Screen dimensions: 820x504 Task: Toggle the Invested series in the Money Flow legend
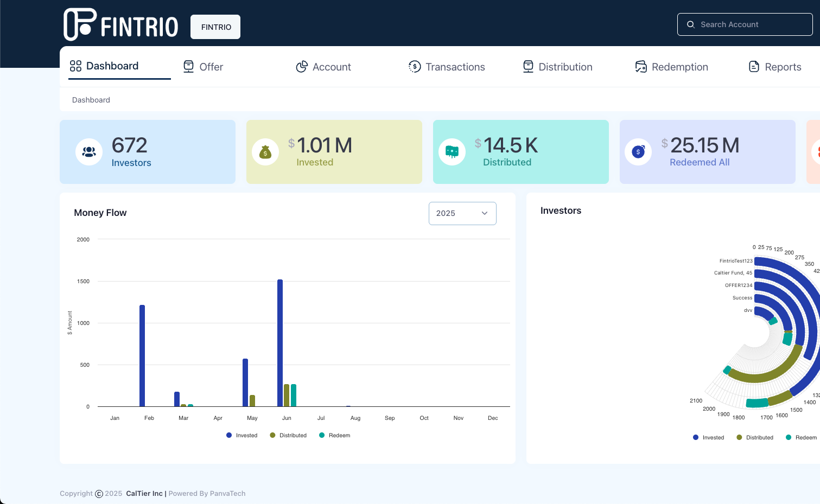tap(241, 435)
